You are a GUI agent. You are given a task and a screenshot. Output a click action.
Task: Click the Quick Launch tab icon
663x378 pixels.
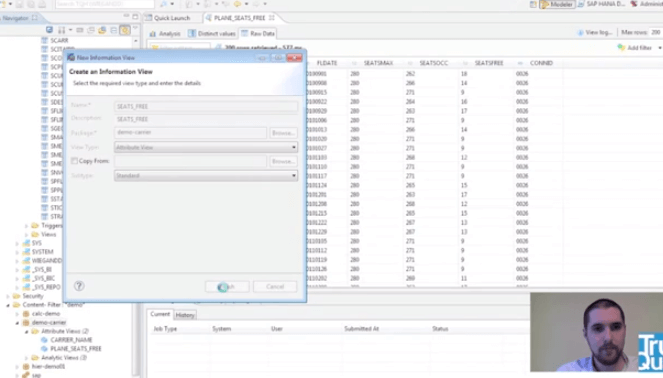[148, 18]
